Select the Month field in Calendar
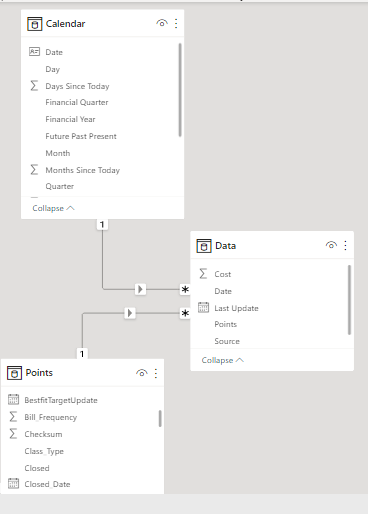 [58, 153]
